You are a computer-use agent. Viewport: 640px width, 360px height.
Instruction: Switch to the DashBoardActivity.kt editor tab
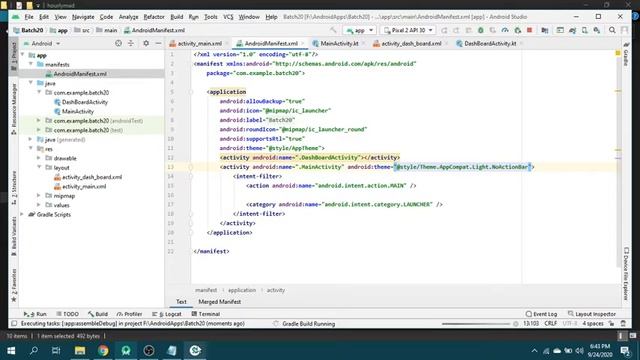pyautogui.click(x=490, y=43)
